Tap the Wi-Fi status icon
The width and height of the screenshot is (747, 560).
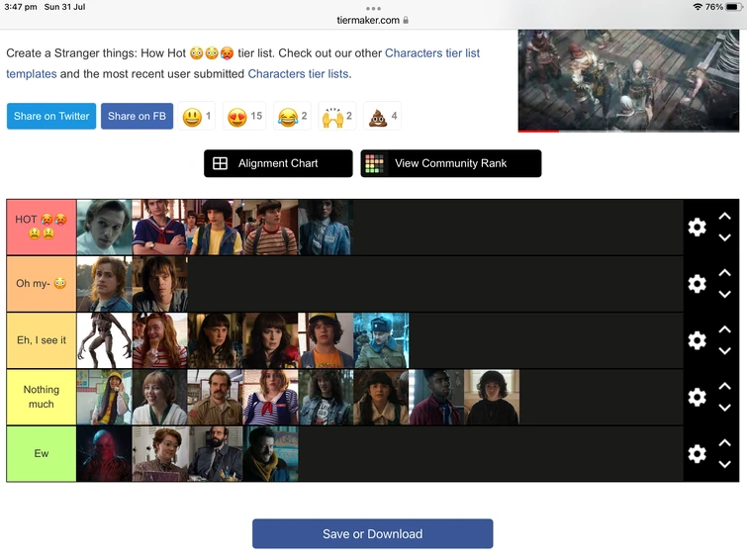(698, 7)
